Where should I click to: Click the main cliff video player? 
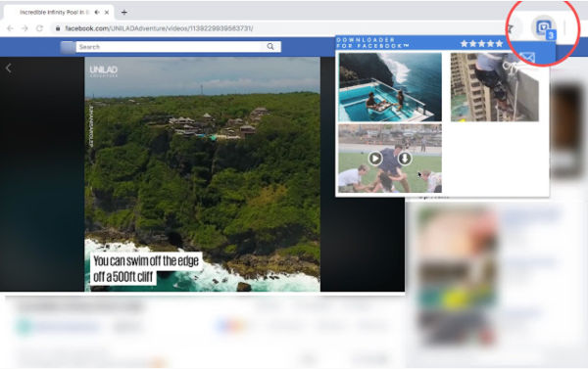(x=203, y=174)
